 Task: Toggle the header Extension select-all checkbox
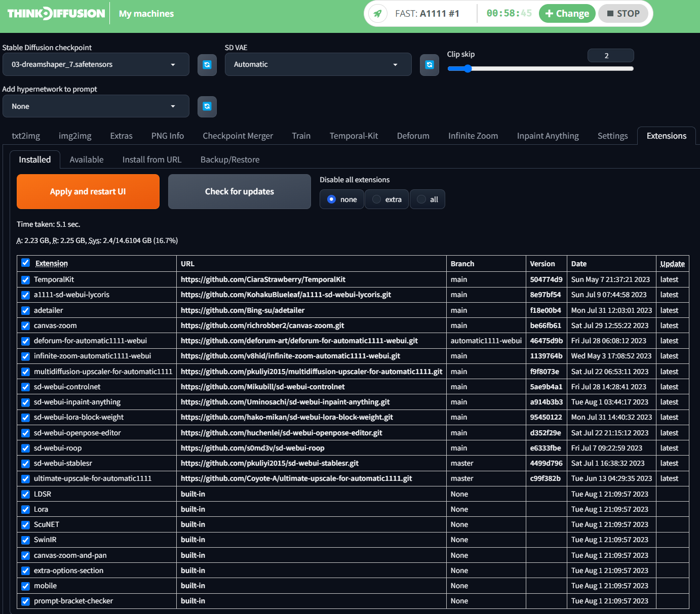(25, 263)
